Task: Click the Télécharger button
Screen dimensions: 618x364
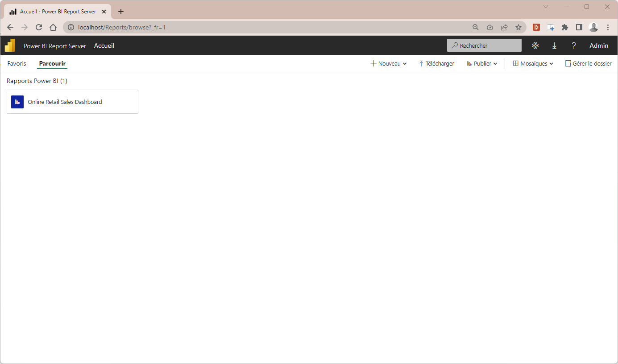Action: tap(436, 64)
